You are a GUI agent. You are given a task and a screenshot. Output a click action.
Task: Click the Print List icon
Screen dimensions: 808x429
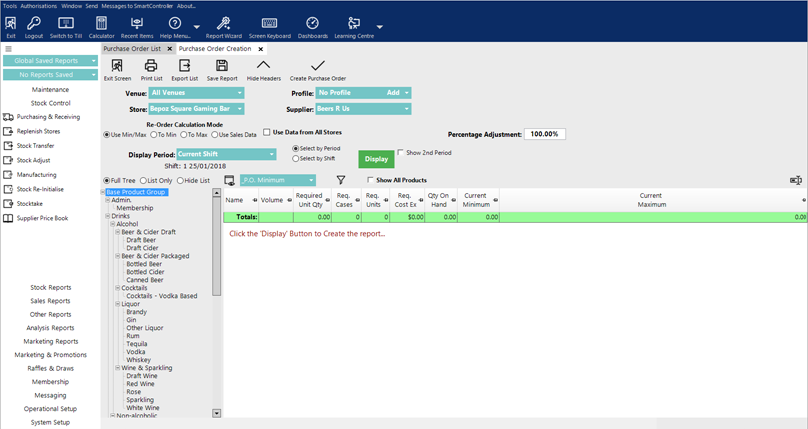click(151, 67)
